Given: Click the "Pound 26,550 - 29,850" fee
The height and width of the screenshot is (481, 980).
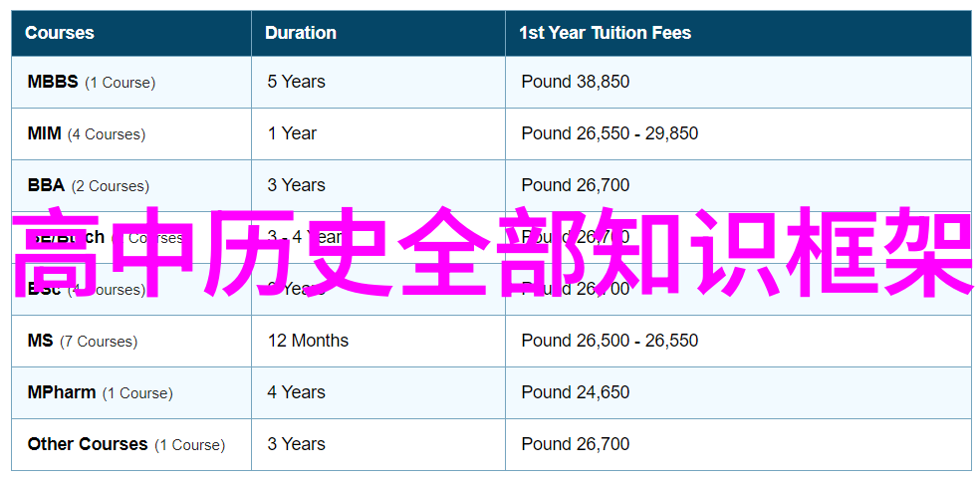Looking at the screenshot, I should (610, 133).
